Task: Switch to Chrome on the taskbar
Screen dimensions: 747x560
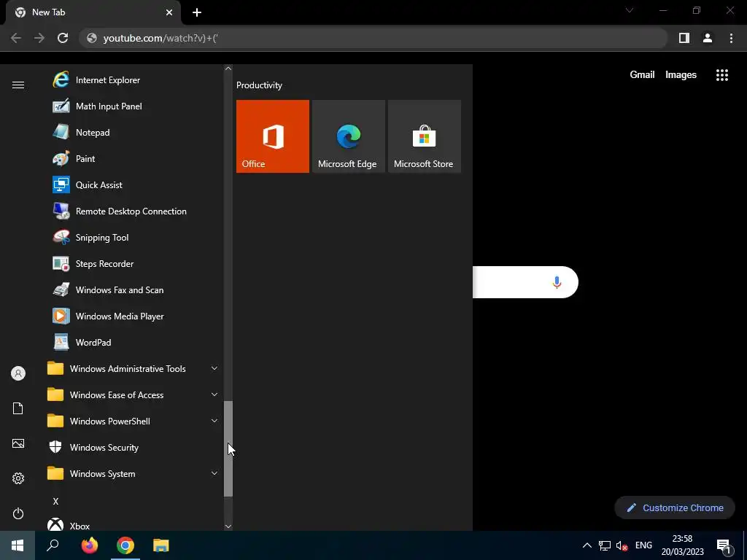Action: (125, 545)
